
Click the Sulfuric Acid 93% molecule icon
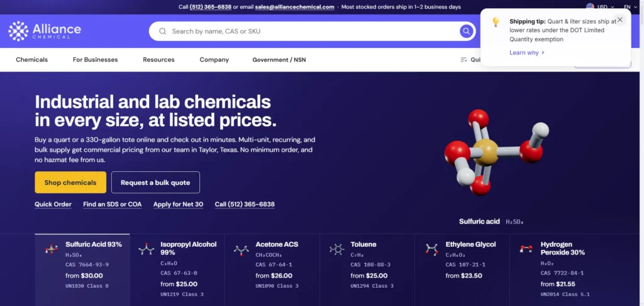tap(52, 249)
